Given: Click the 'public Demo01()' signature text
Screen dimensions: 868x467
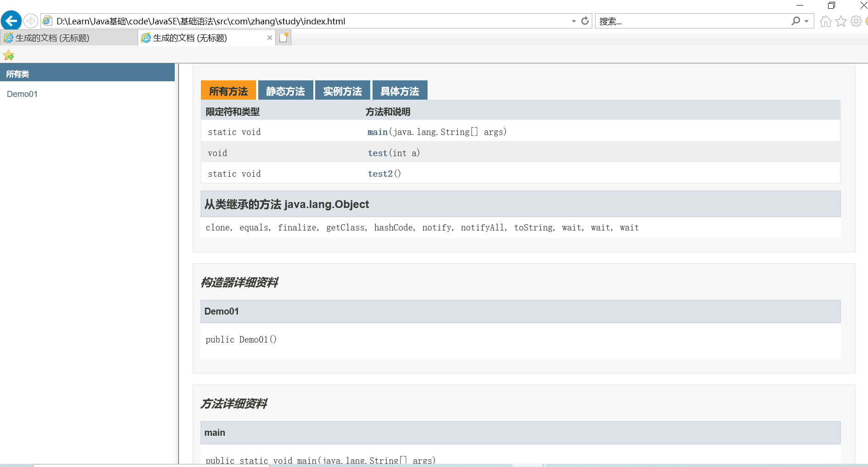Looking at the screenshot, I should 241,340.
